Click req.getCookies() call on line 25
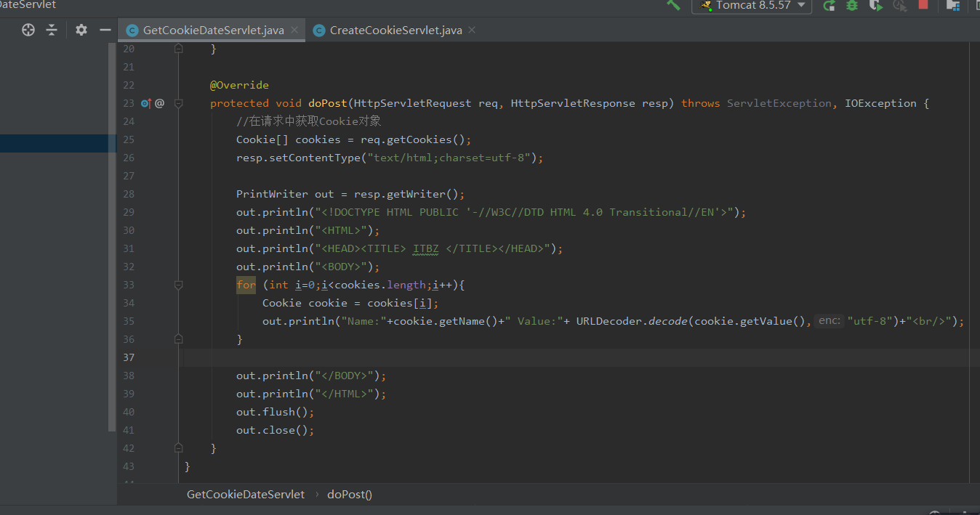This screenshot has width=980, height=515. click(x=413, y=139)
